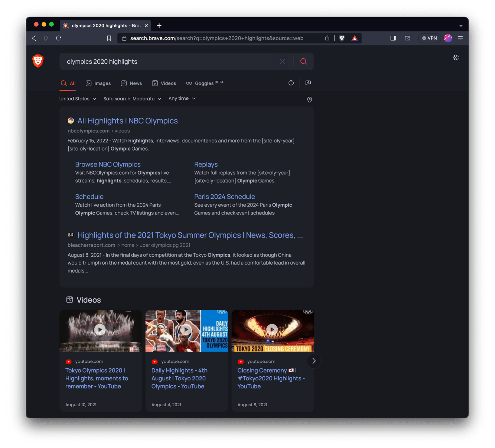495x448 pixels.
Task: Open the share icon in address bar
Action: tap(327, 38)
